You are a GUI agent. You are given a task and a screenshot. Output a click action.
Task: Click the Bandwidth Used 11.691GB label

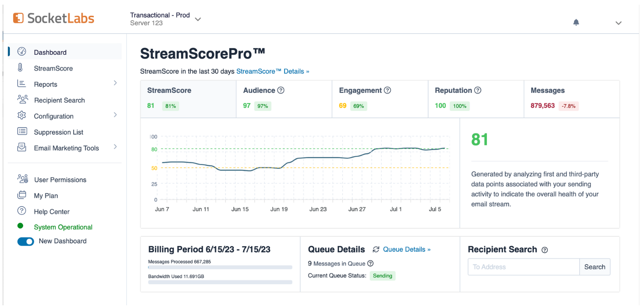pyautogui.click(x=176, y=277)
